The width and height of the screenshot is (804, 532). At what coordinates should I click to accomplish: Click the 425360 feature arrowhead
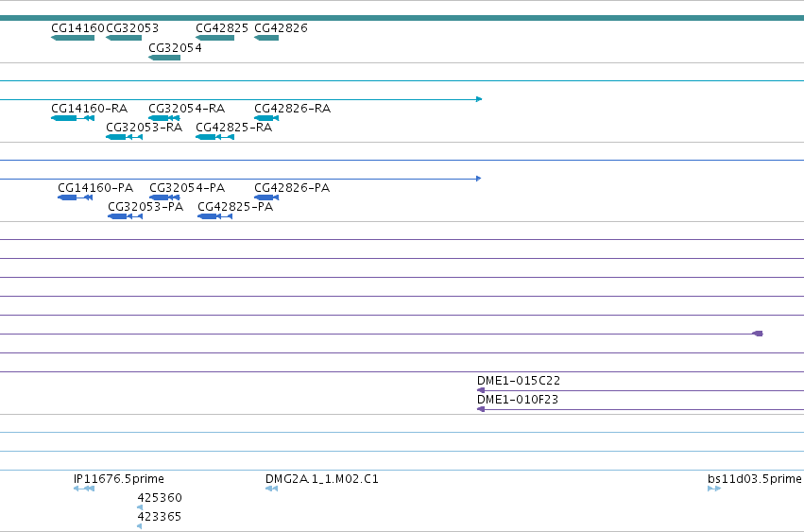pyautogui.click(x=140, y=507)
